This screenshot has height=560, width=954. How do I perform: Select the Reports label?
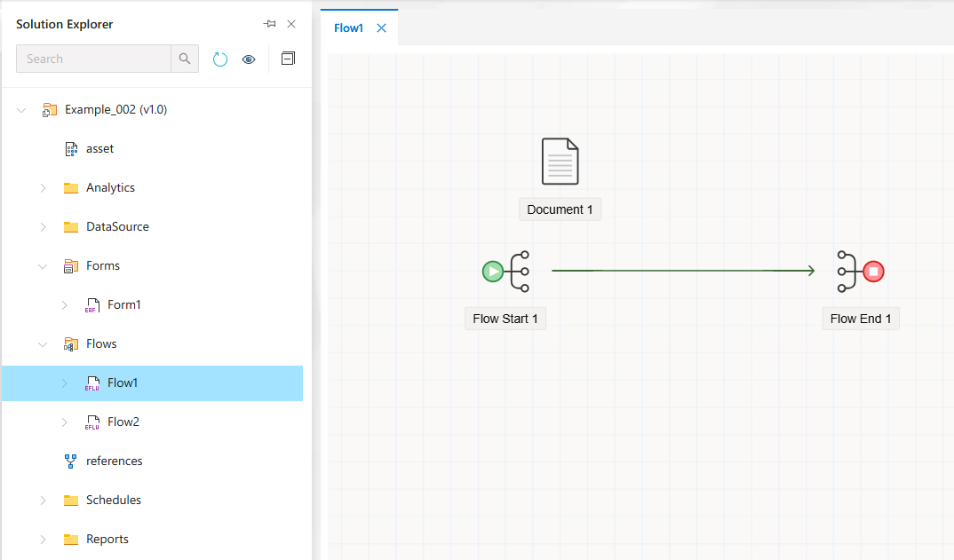107,539
